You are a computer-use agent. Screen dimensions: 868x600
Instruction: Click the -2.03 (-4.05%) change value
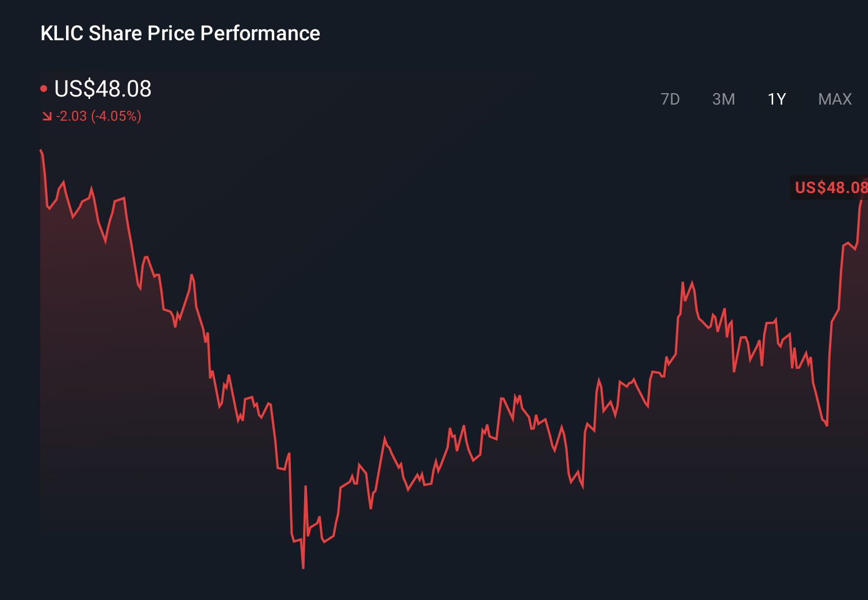[98, 116]
